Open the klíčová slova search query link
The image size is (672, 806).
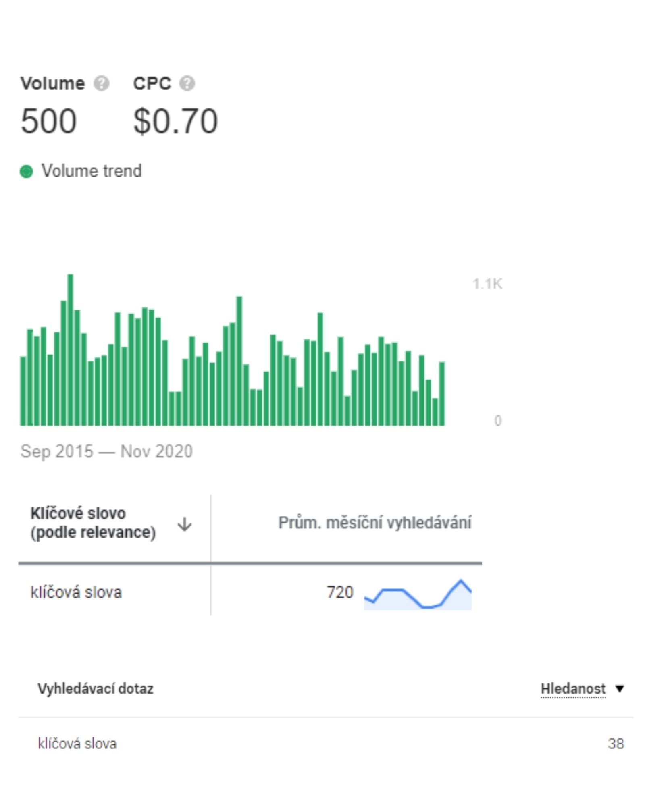tap(77, 744)
